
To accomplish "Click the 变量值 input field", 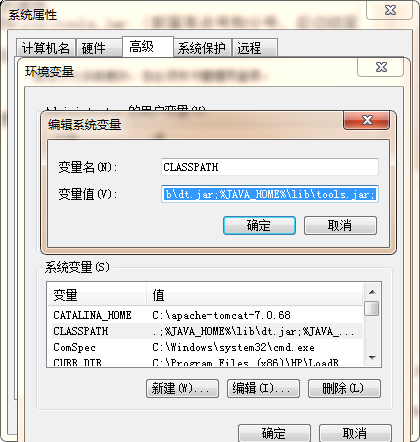I will click(x=270, y=194).
